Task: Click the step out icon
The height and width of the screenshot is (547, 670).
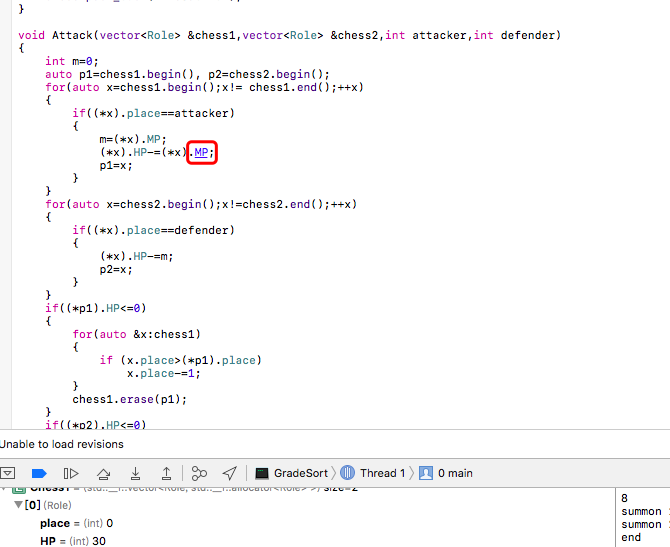Action: point(166,473)
